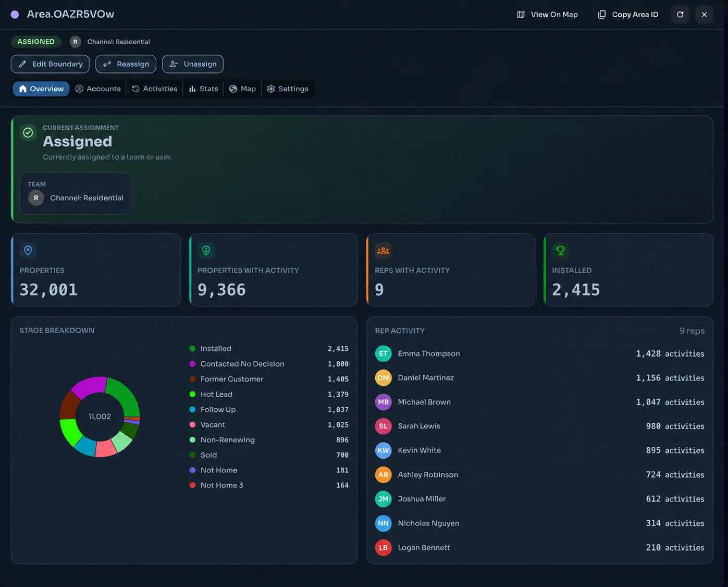Click the 32,001 properties value

click(x=48, y=290)
